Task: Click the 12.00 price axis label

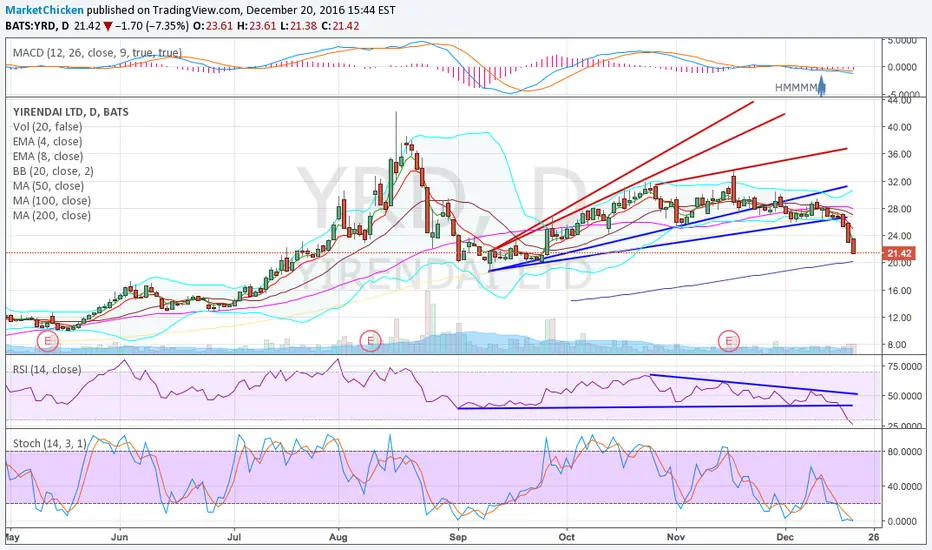Action: click(899, 318)
